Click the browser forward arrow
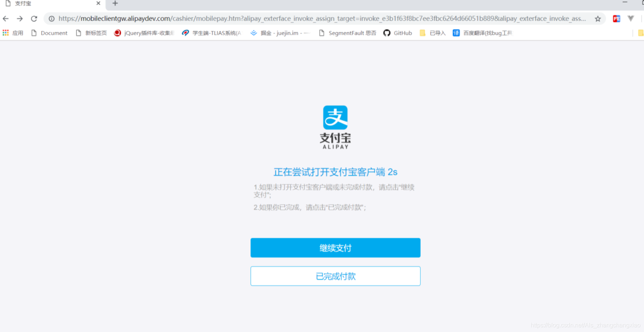The width and height of the screenshot is (644, 332). click(20, 19)
